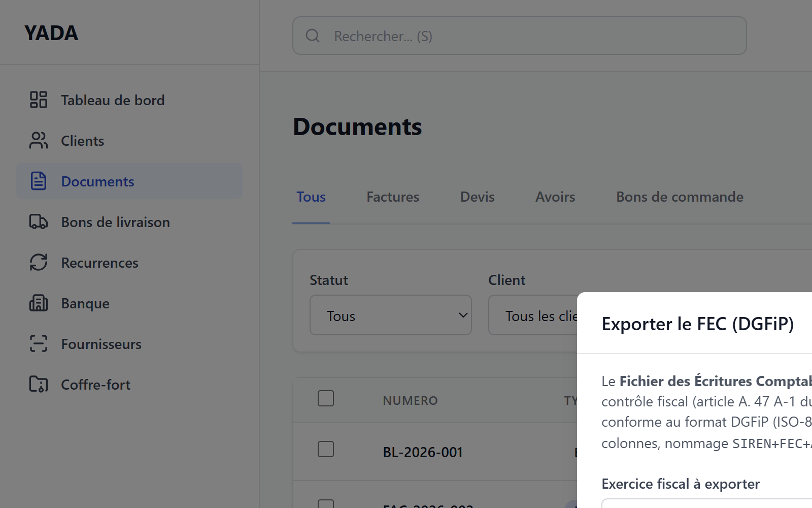The width and height of the screenshot is (812, 508).
Task: Open Tableau de bord from sidebar
Action: (129, 100)
